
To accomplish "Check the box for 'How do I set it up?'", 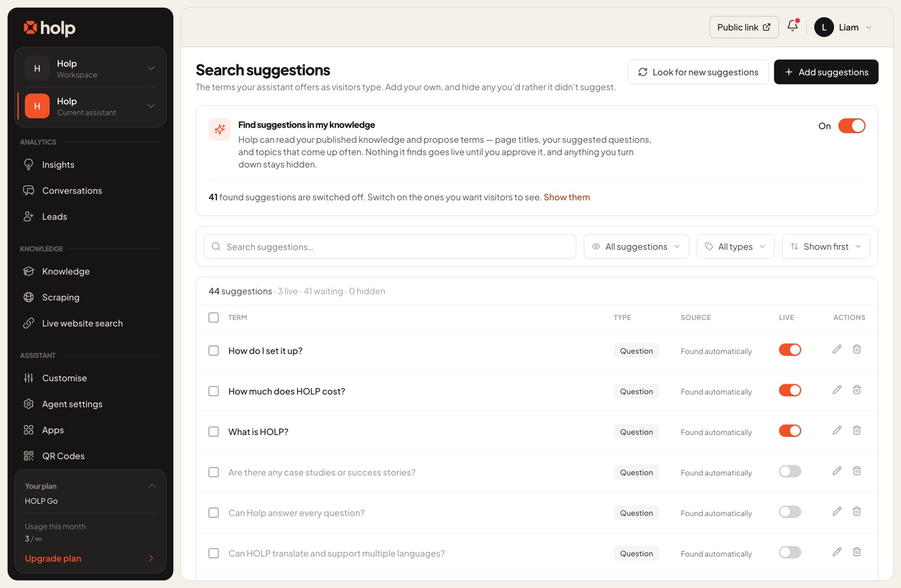I will click(213, 351).
